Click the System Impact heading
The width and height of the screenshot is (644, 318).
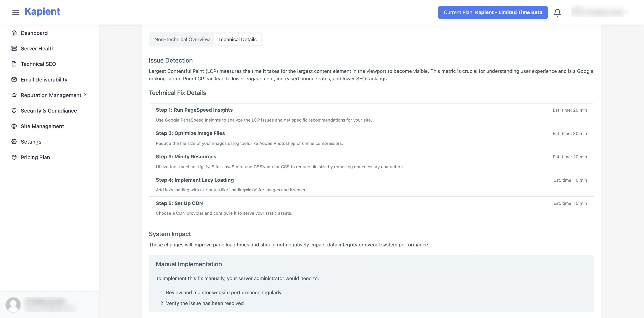pyautogui.click(x=170, y=234)
